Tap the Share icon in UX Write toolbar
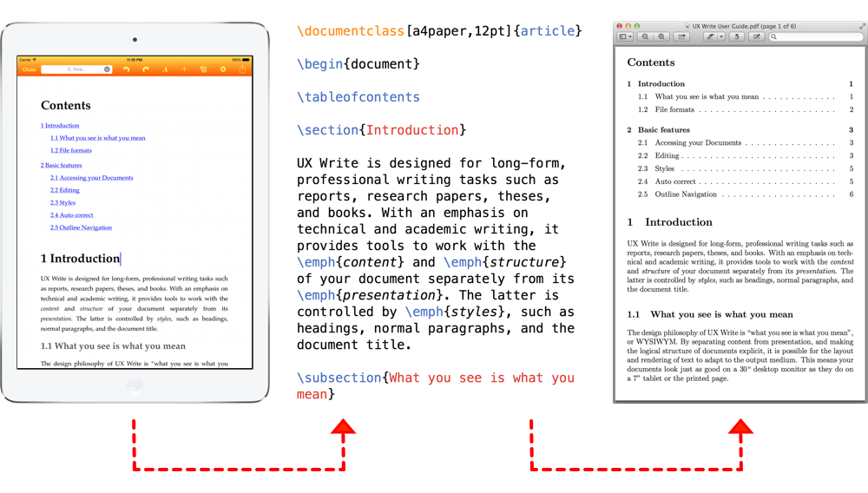The width and height of the screenshot is (868, 493). 242,69
